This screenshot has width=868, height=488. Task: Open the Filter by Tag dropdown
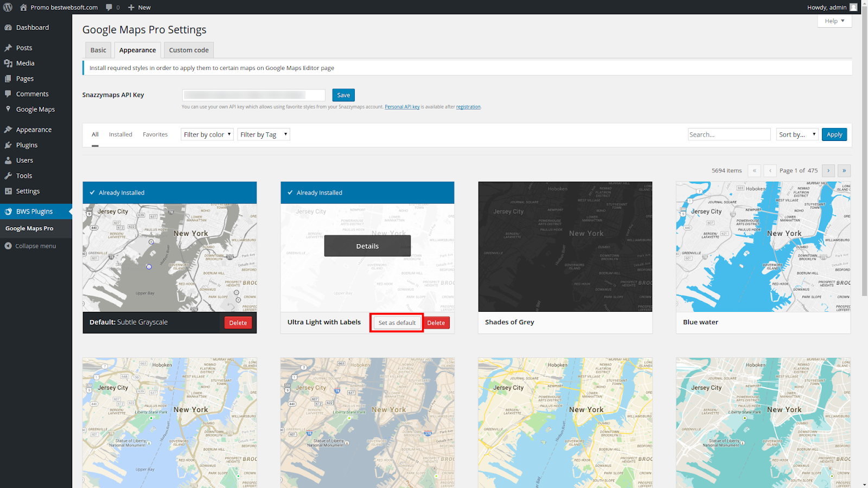[x=264, y=134]
